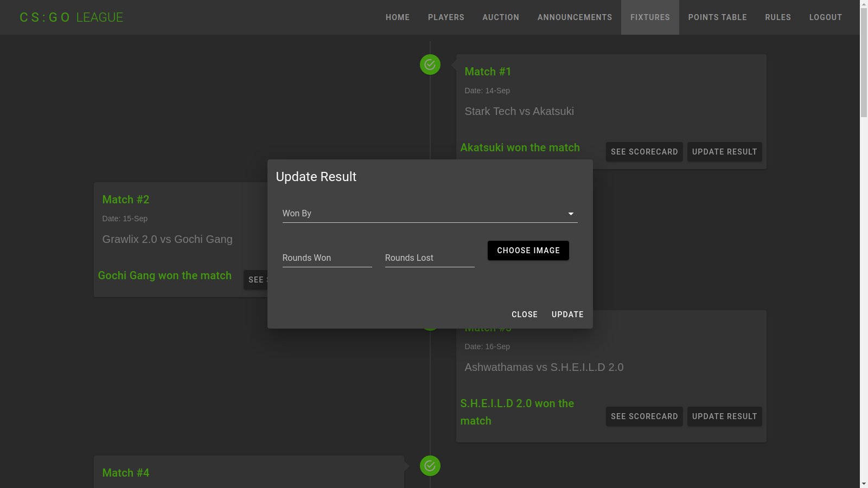Click 'Date: 16-Sep' text
This screenshot has width=868, height=488.
click(x=487, y=346)
